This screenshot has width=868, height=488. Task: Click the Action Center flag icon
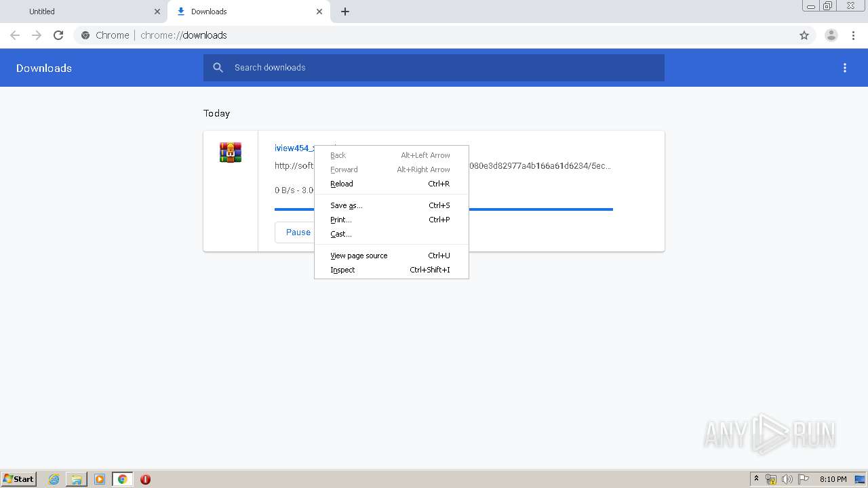pyautogui.click(x=804, y=479)
